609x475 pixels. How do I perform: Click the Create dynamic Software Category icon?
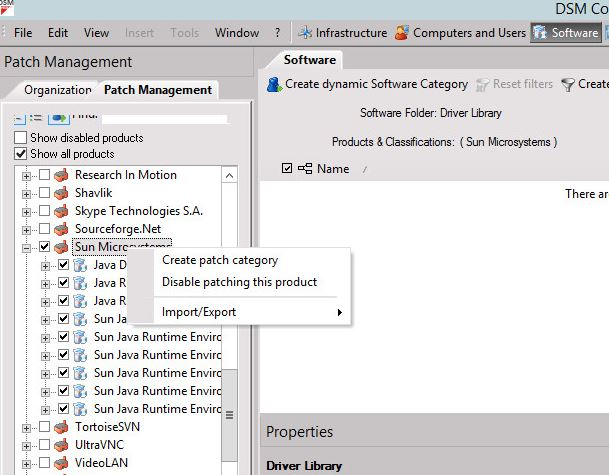(x=273, y=84)
